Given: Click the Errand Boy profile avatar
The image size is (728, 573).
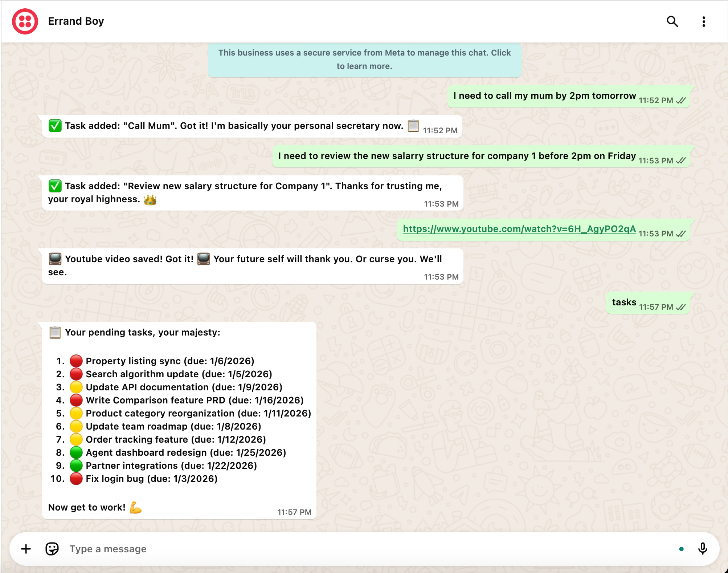Looking at the screenshot, I should click(25, 21).
